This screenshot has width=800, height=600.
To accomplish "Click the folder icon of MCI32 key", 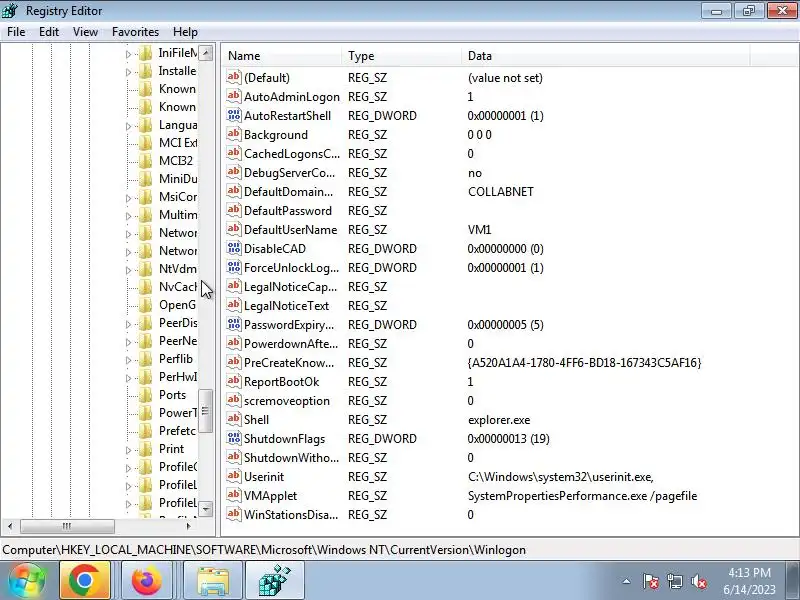I will coord(145,161).
